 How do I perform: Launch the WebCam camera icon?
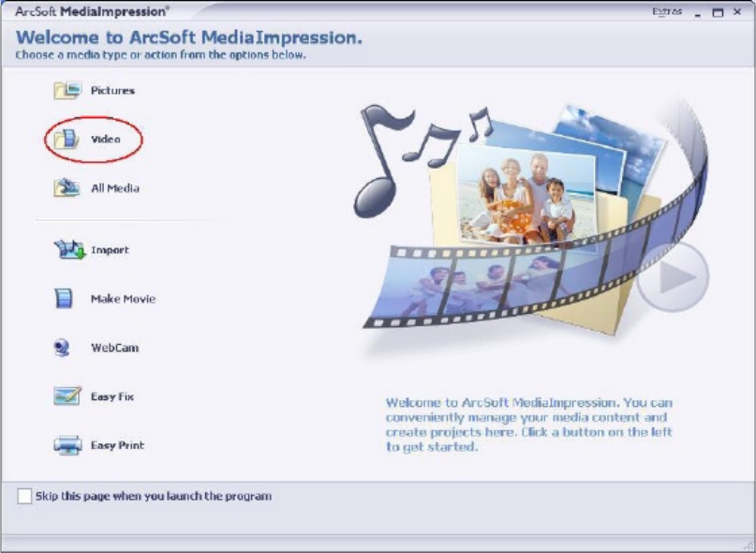tap(62, 348)
